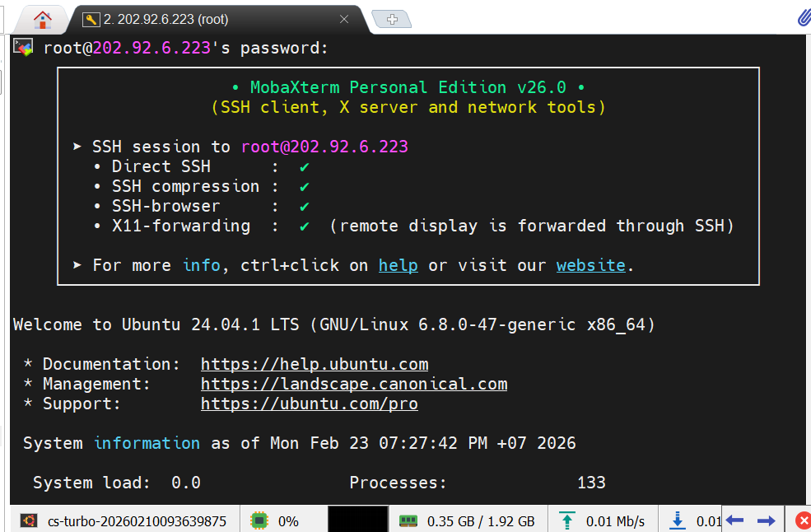811x532 pixels.
Task: Close the 202.92.6.223 (root) tab
Action: click(x=344, y=20)
